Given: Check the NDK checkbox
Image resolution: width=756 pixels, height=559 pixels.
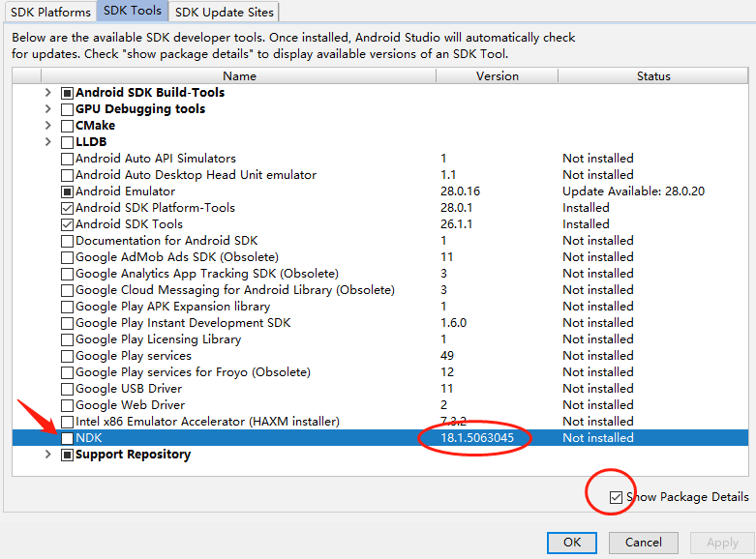Looking at the screenshot, I should 68,438.
